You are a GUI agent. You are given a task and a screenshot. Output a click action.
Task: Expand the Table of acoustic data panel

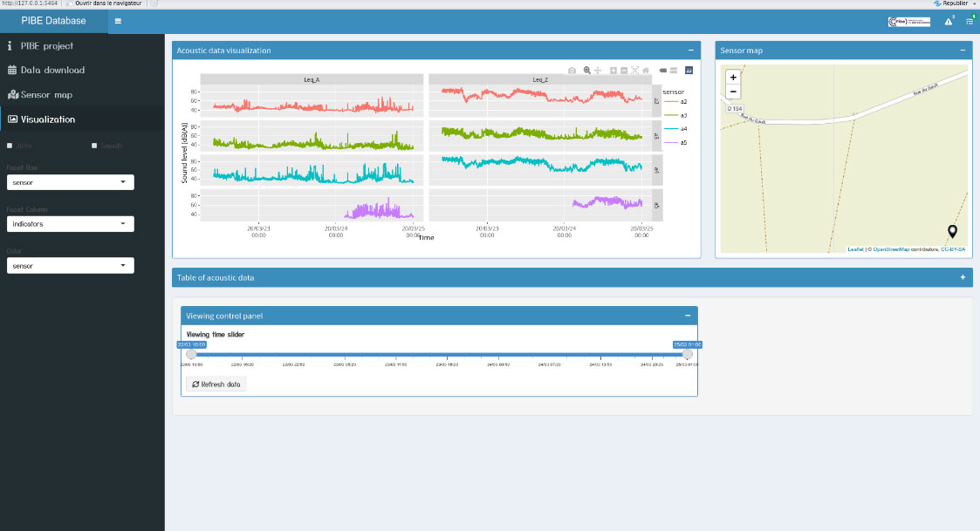[x=963, y=277]
